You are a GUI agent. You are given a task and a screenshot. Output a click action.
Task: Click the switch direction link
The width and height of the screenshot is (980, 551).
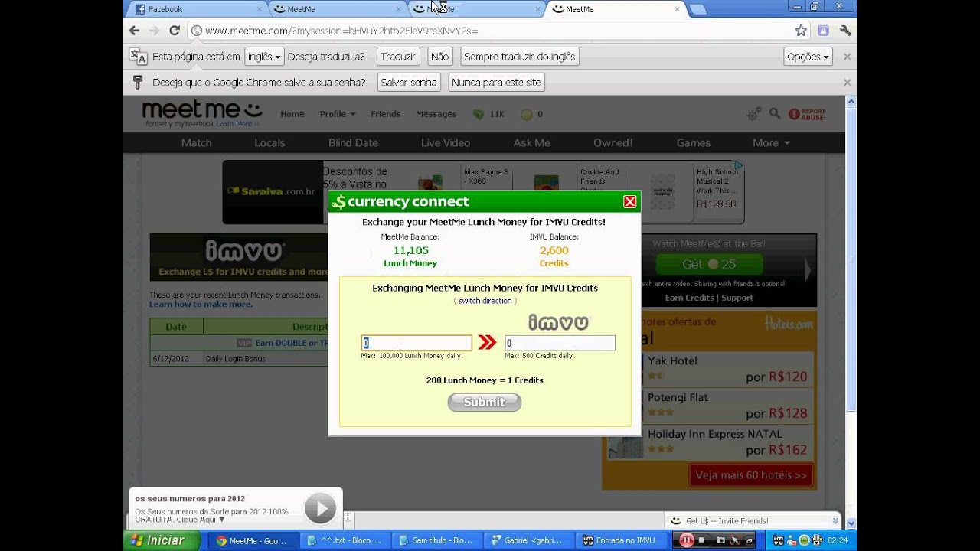tap(485, 301)
